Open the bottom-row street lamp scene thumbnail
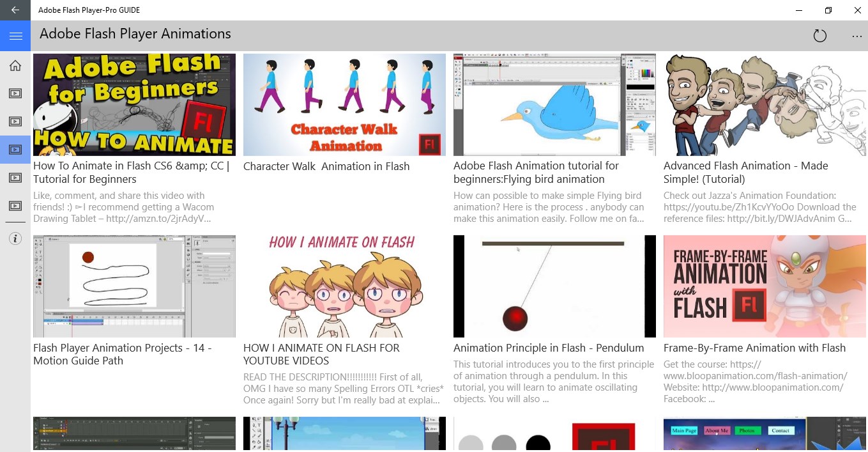The height and width of the screenshot is (452, 868). pos(344,434)
